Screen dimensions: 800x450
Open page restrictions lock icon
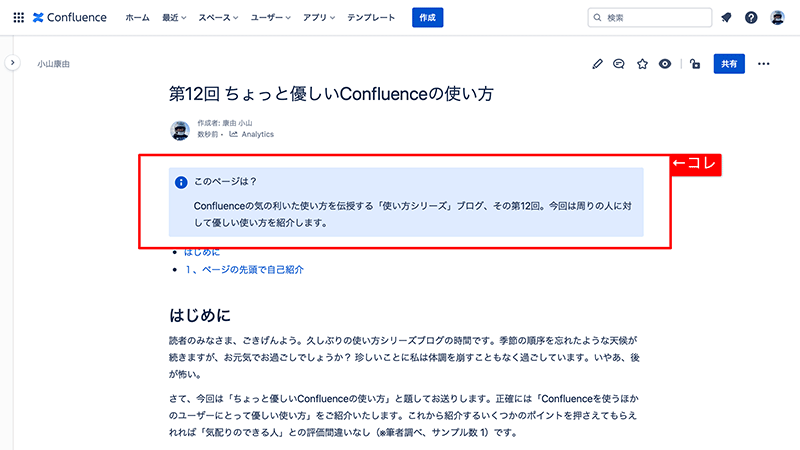click(695, 64)
